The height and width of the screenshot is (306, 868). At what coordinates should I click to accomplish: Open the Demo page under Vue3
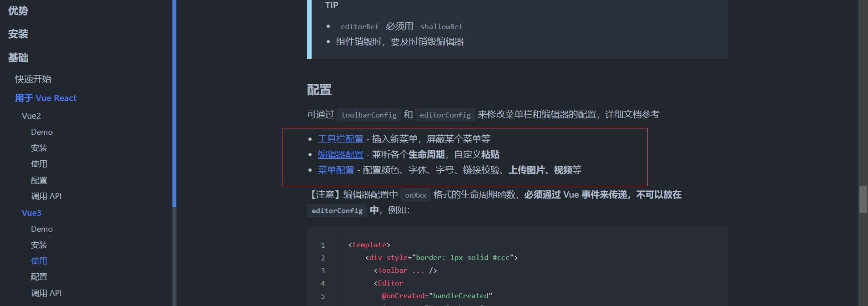coord(41,229)
